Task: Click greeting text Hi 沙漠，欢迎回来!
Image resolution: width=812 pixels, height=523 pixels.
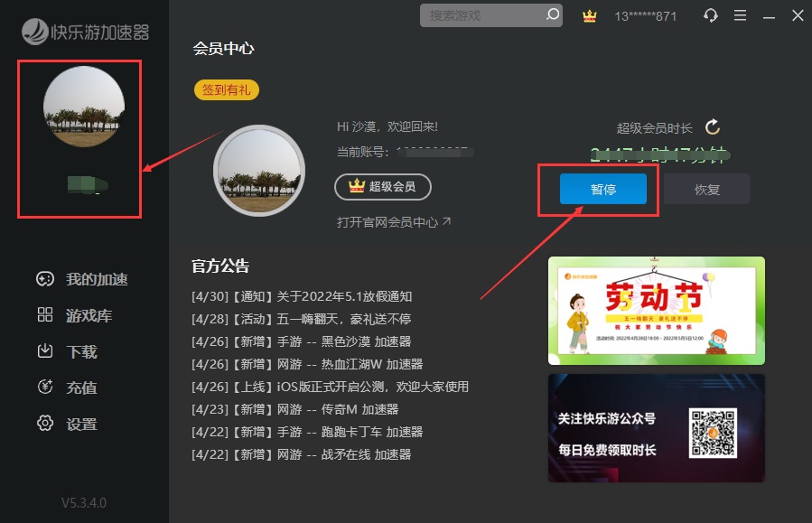Action: pos(387,126)
